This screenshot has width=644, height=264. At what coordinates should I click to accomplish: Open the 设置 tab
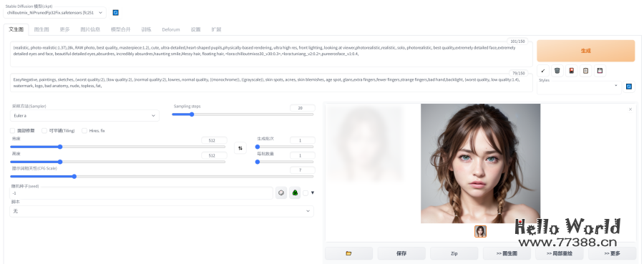tap(195, 29)
